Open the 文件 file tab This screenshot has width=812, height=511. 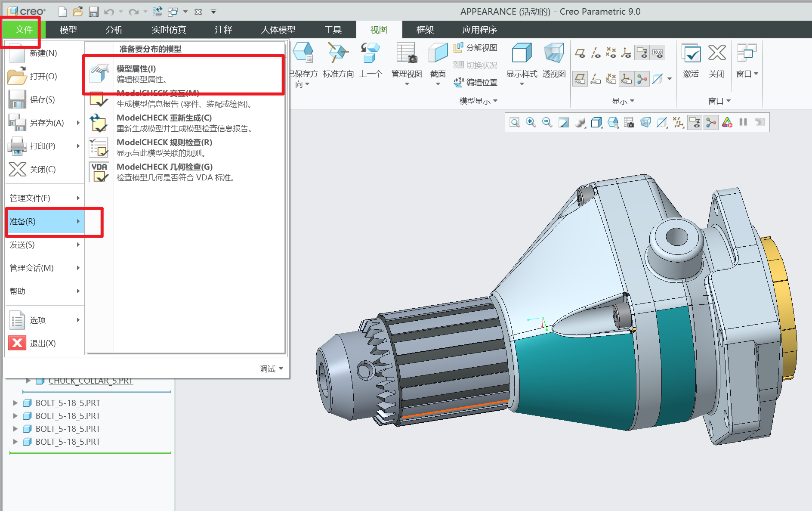pyautogui.click(x=24, y=30)
